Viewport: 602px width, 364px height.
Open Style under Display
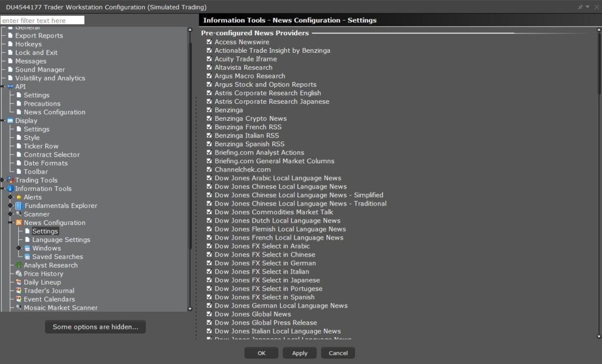click(32, 138)
